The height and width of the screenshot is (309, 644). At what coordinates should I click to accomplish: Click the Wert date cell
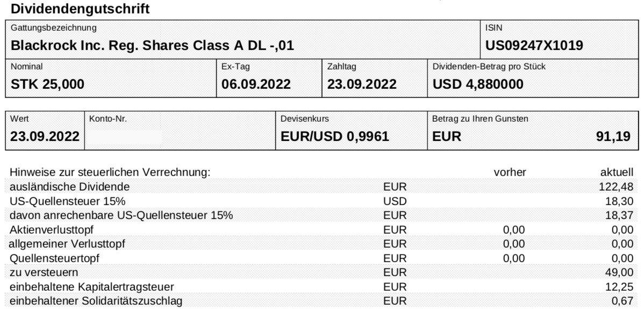coord(45,130)
